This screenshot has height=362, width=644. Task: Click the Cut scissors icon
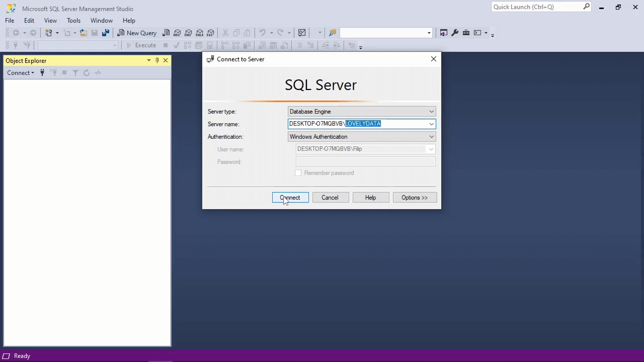(225, 33)
